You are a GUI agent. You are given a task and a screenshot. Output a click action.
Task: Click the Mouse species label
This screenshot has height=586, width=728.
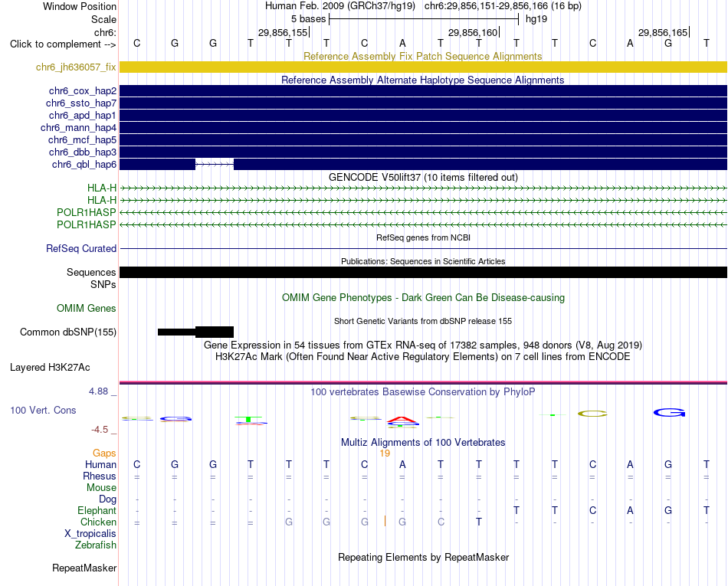(102, 488)
